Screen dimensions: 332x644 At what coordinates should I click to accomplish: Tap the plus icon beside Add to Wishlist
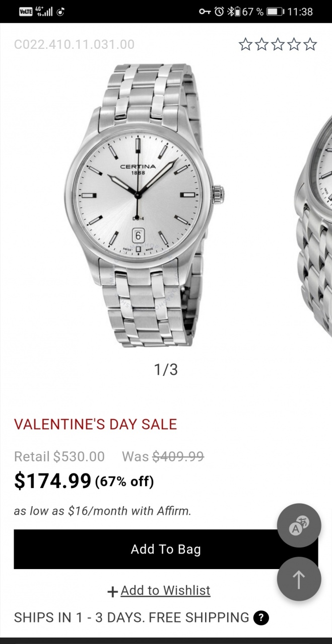pyautogui.click(x=113, y=592)
